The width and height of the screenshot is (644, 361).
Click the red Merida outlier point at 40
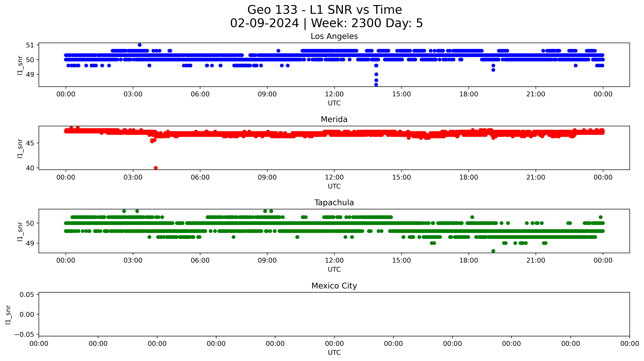click(x=156, y=168)
